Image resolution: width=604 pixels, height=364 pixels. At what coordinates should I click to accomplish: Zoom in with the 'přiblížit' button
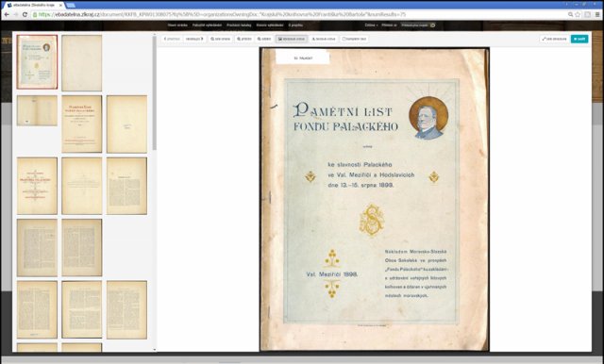(x=244, y=39)
